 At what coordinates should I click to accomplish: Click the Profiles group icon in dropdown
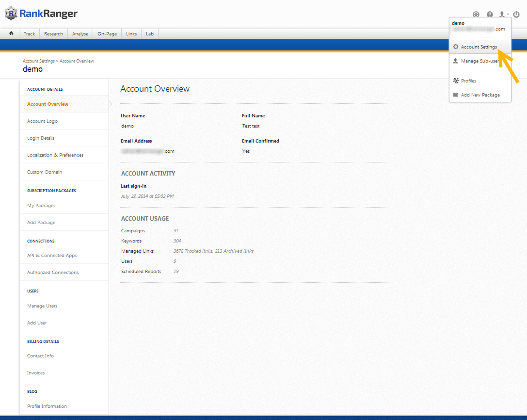coord(456,81)
